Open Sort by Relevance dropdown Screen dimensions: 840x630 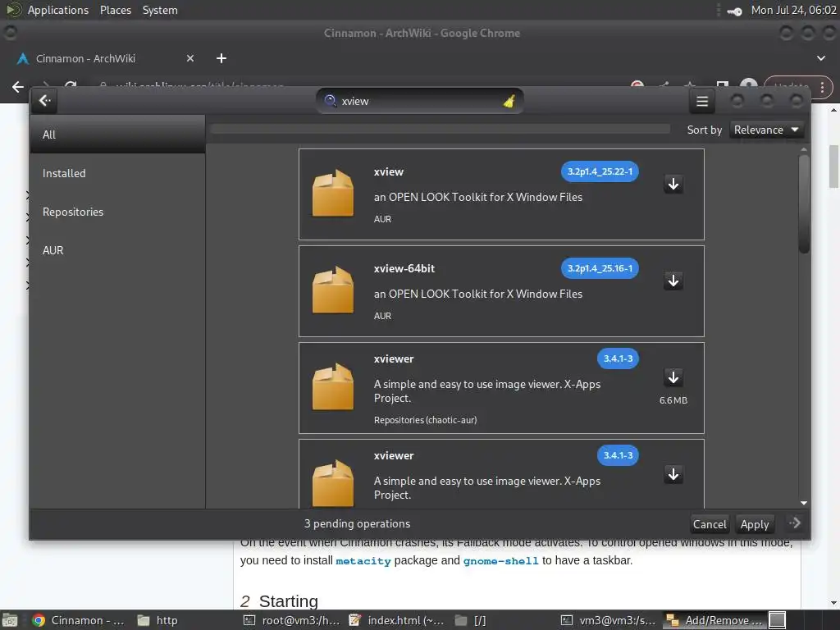(766, 130)
